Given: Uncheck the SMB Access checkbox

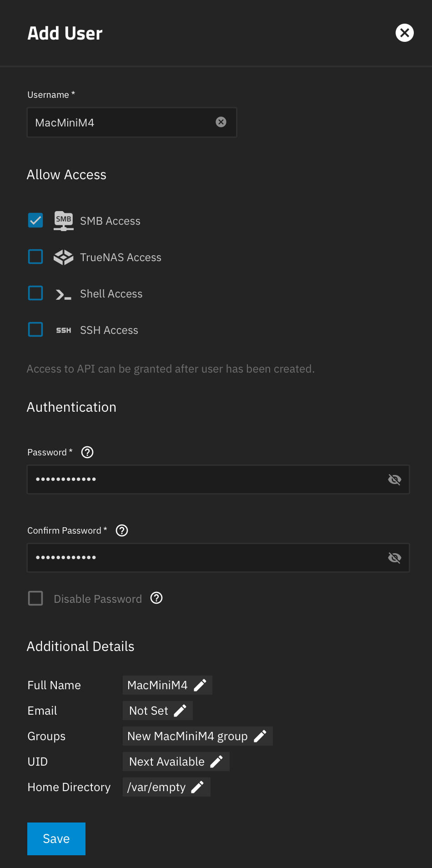Looking at the screenshot, I should (x=35, y=220).
